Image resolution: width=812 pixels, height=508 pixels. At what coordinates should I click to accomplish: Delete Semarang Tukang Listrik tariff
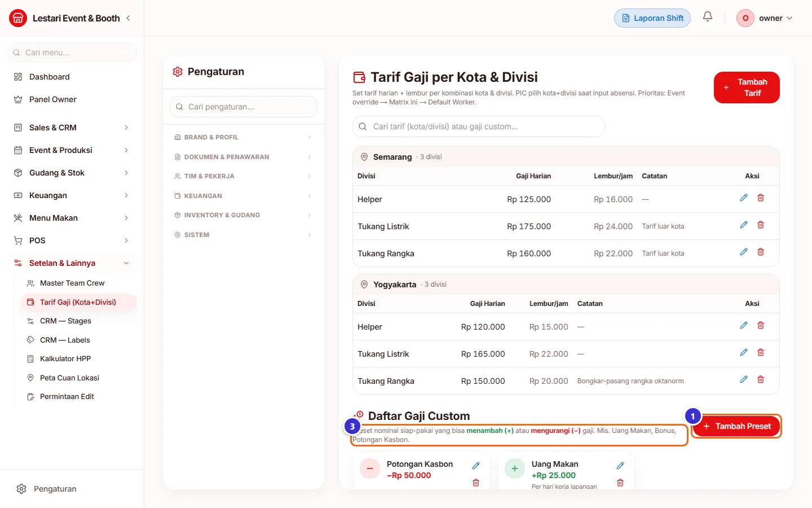[761, 225]
